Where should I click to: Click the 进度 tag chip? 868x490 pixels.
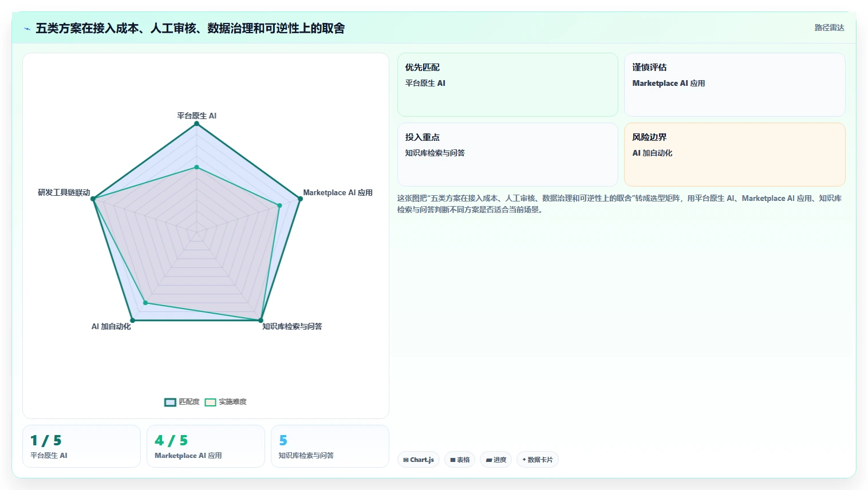point(496,460)
